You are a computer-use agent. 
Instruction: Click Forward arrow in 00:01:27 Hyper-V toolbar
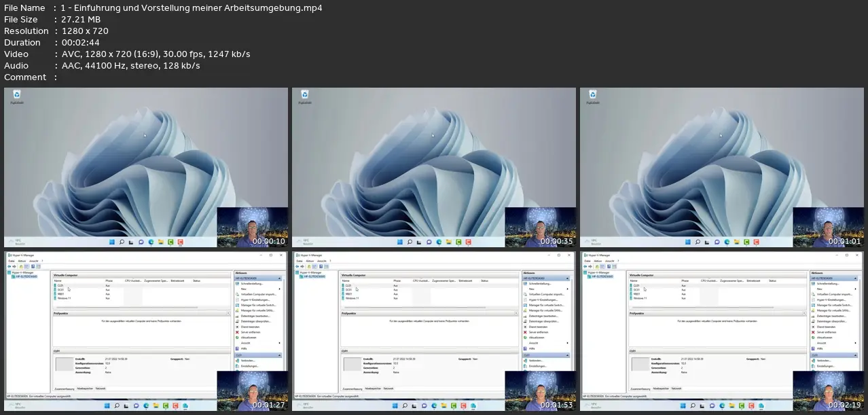[x=14, y=266]
